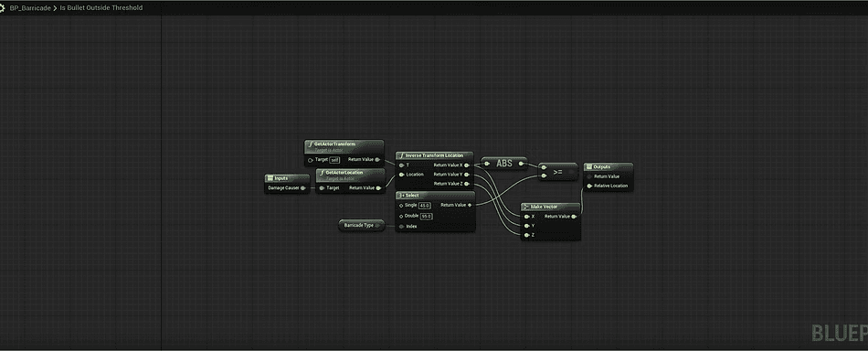This screenshot has width=868, height=351.
Task: Click the T input pin
Action: (402, 165)
